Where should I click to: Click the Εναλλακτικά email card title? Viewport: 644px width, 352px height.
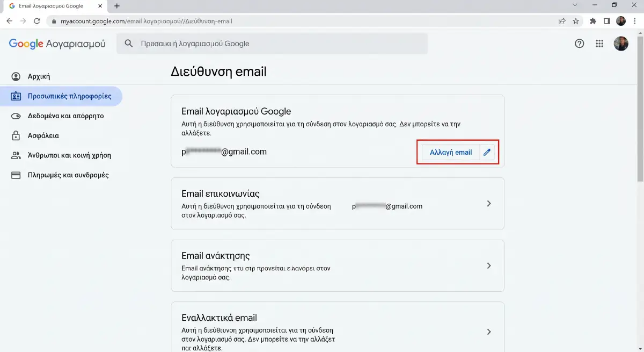click(219, 318)
